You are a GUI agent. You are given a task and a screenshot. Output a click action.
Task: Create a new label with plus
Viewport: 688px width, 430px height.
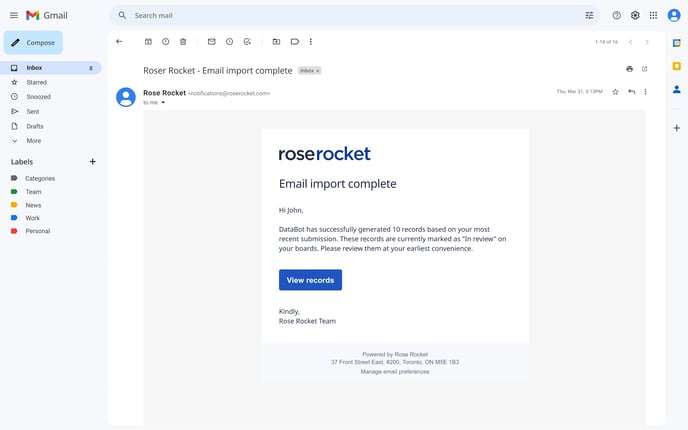93,161
